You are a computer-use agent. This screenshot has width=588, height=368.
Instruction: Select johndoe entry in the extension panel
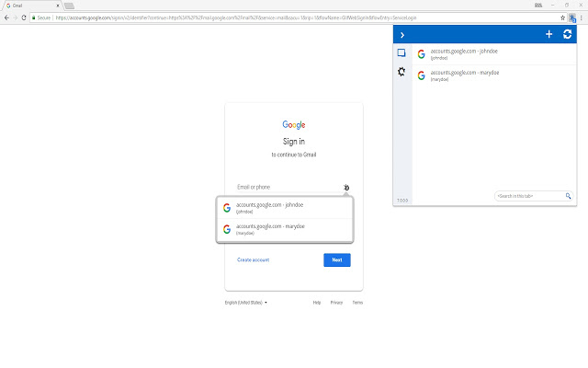coord(494,54)
